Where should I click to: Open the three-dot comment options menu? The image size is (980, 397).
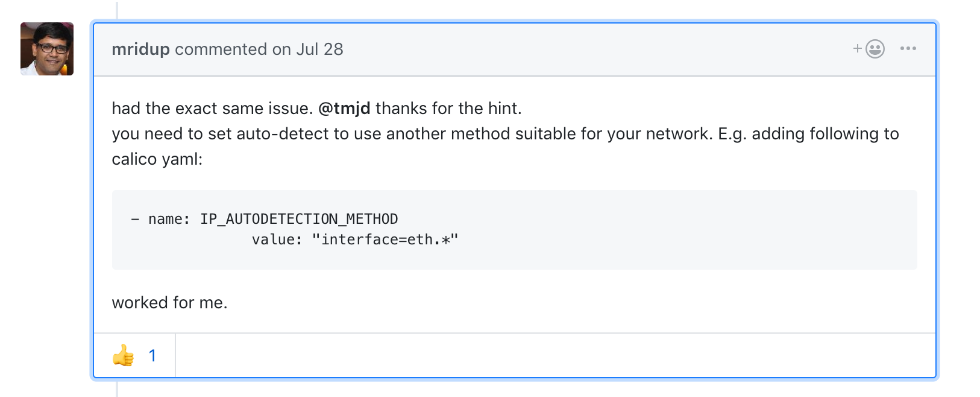pos(908,49)
